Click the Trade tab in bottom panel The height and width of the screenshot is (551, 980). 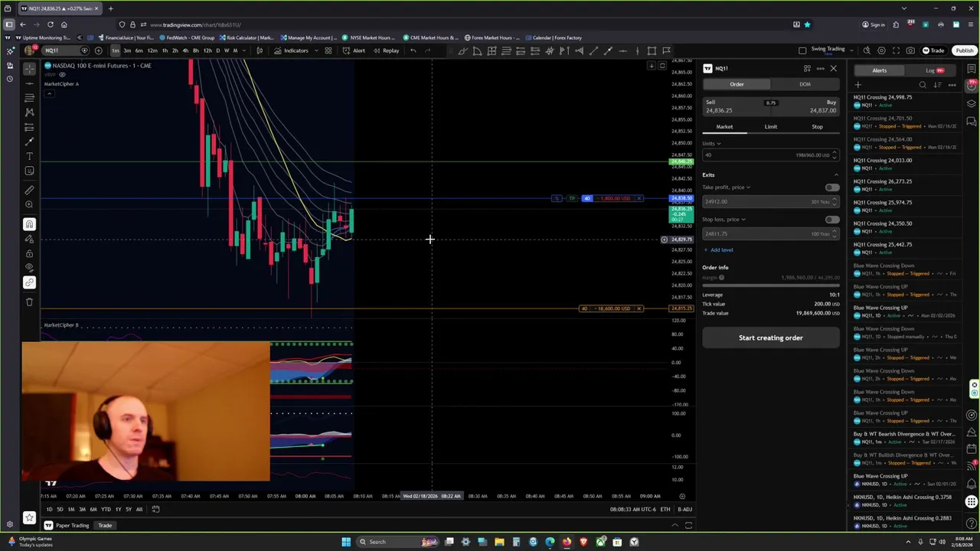click(x=105, y=526)
